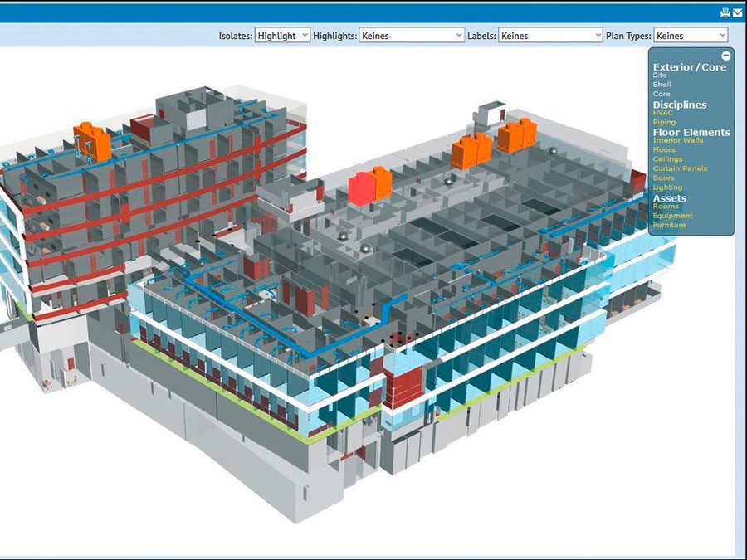Toggle HVAC discipline layer

663,113
